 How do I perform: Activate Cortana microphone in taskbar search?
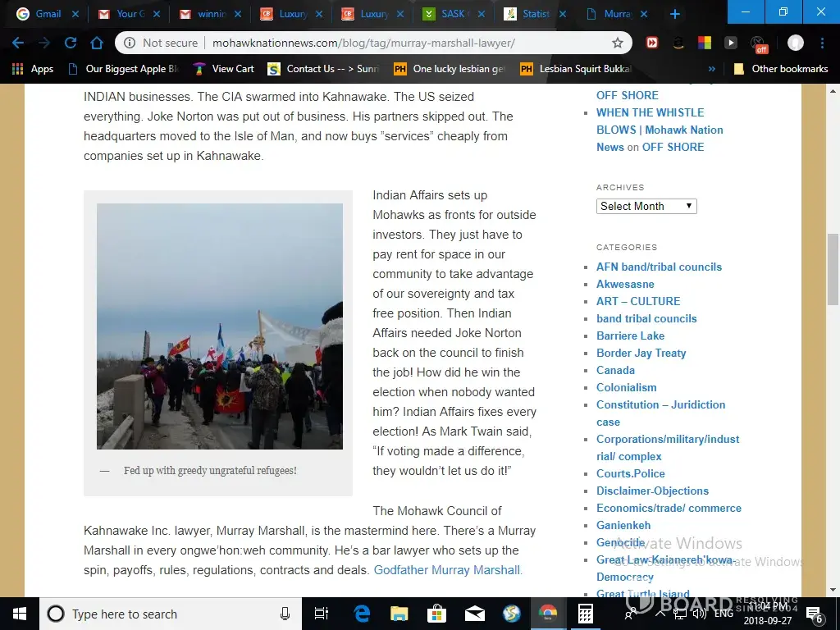coord(285,614)
